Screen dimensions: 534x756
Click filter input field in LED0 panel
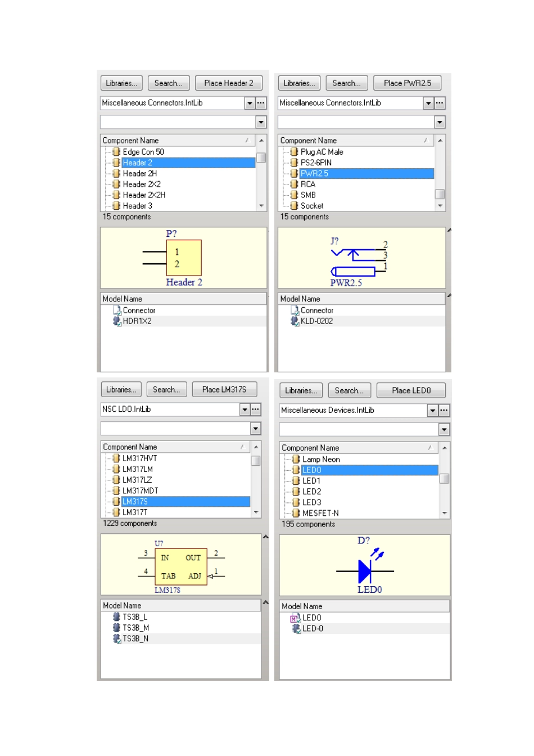(359, 430)
